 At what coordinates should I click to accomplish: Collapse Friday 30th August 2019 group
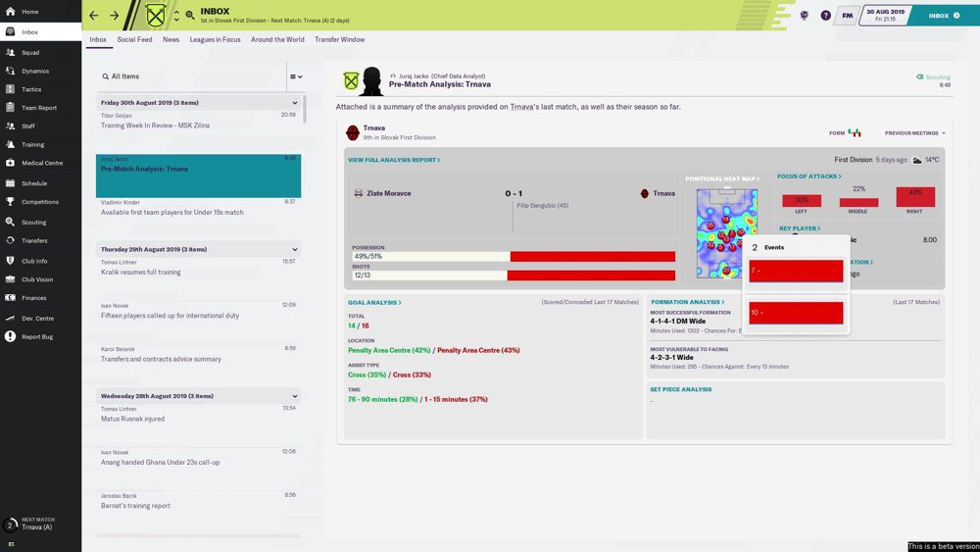294,103
